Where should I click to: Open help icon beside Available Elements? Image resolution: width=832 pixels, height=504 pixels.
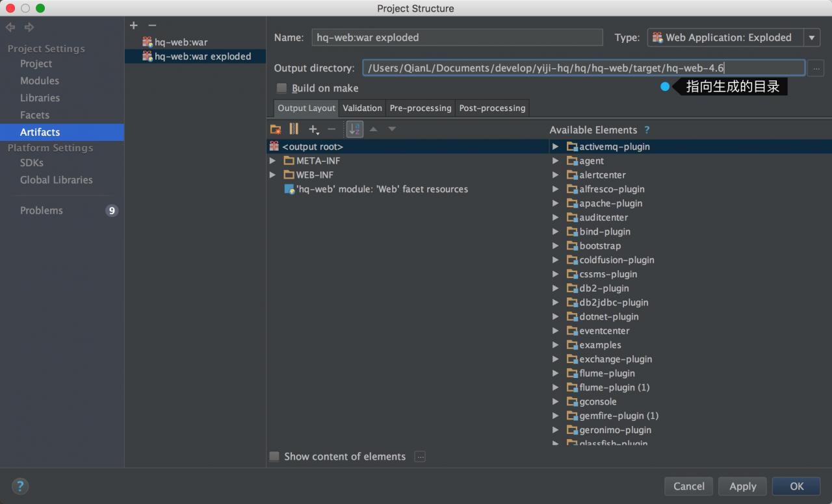pyautogui.click(x=647, y=130)
